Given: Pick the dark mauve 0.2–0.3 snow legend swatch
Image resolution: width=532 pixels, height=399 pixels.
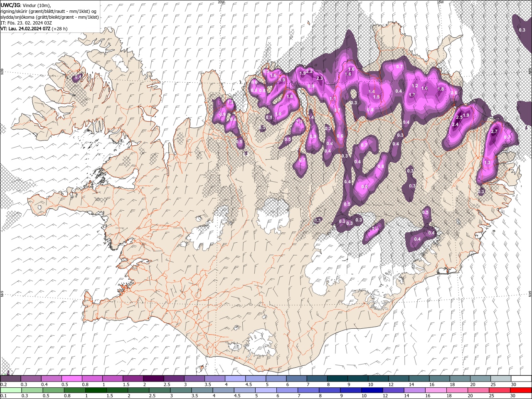Looking at the screenshot, I should pos(11,379).
